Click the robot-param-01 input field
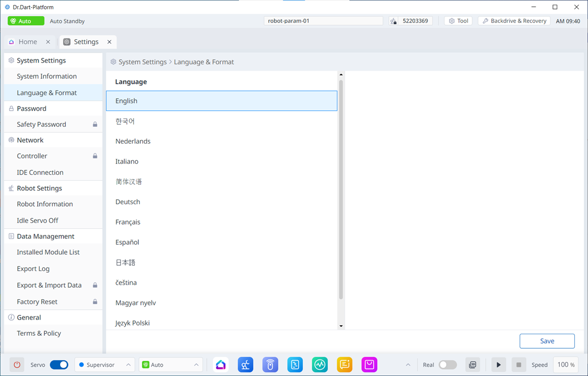This screenshot has height=376, width=588. [323, 20]
